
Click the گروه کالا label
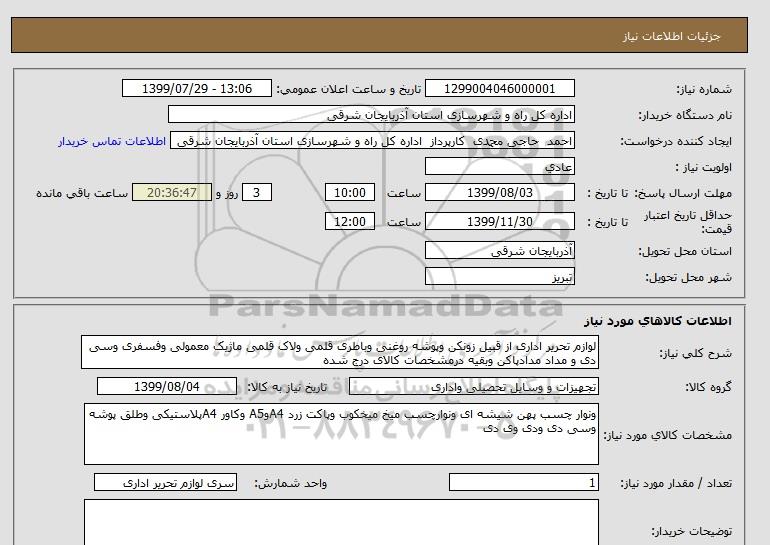(x=709, y=387)
